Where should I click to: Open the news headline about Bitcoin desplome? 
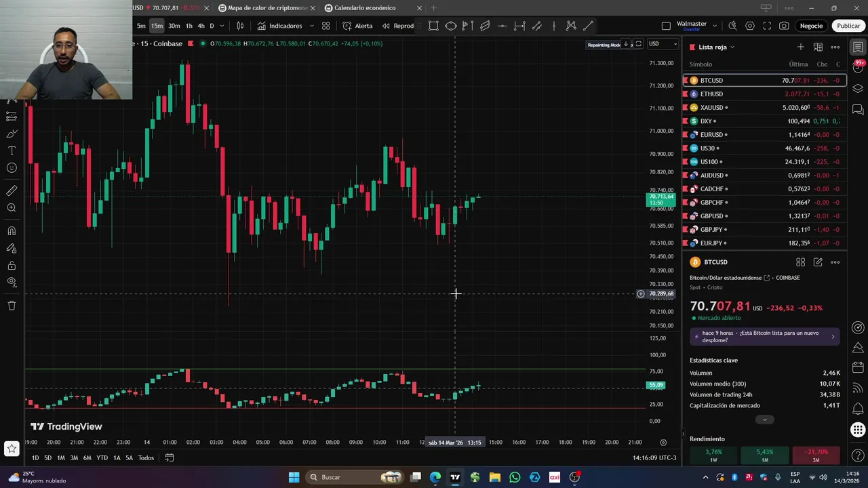764,336
